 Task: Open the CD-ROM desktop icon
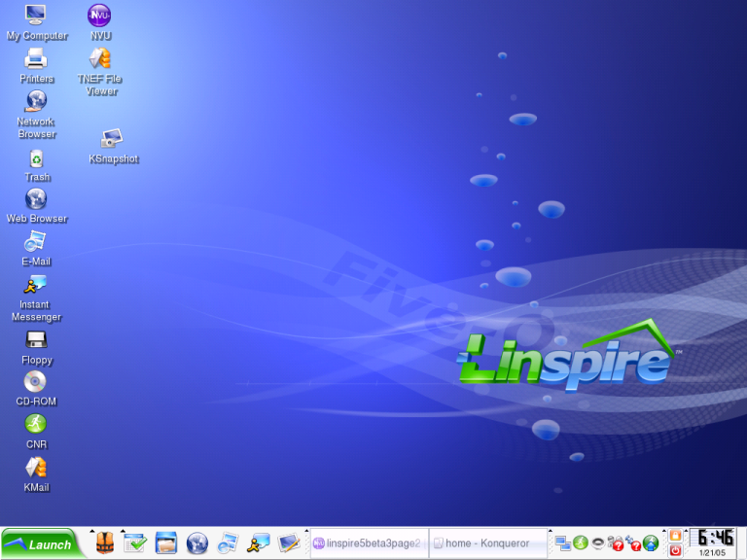[x=36, y=382]
